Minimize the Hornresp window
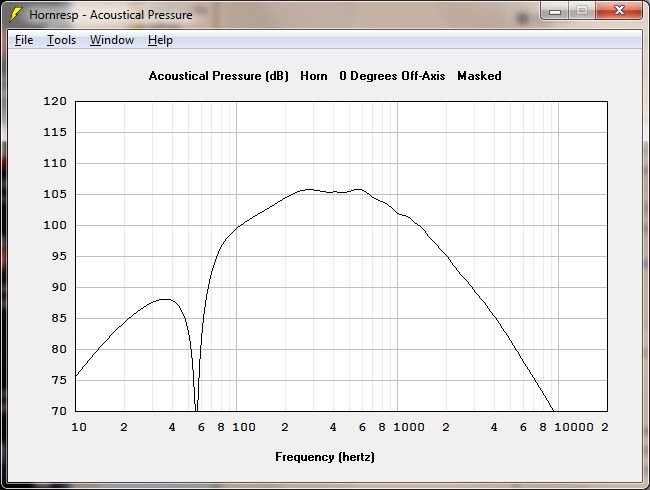Viewport: 650px width, 490px height. coord(555,11)
